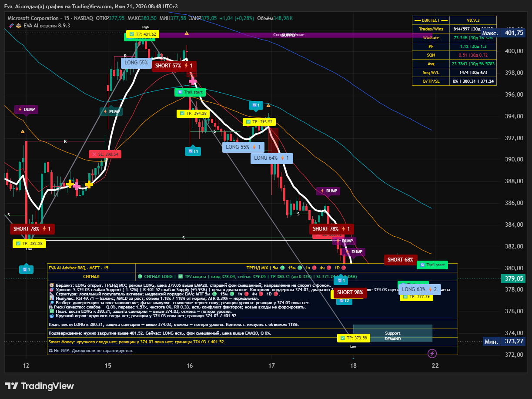
Task: Select the T2 refresh marker label
Action: [x=344, y=300]
